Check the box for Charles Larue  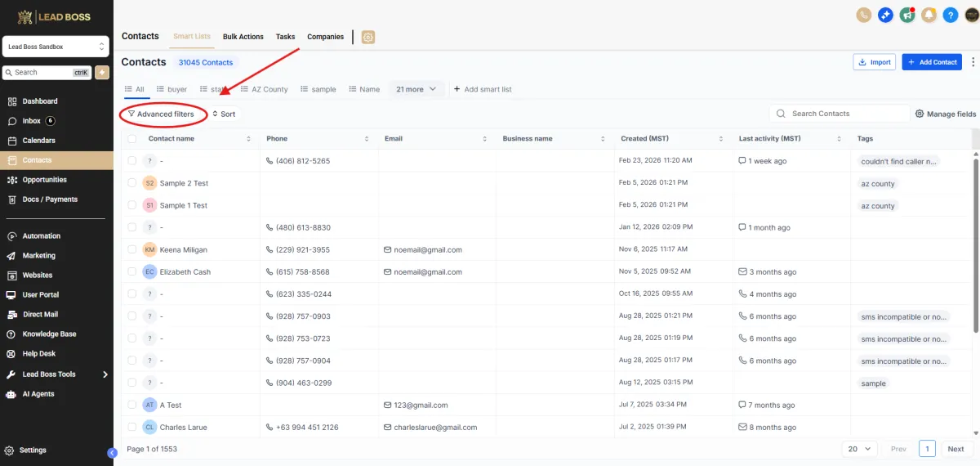coord(132,427)
